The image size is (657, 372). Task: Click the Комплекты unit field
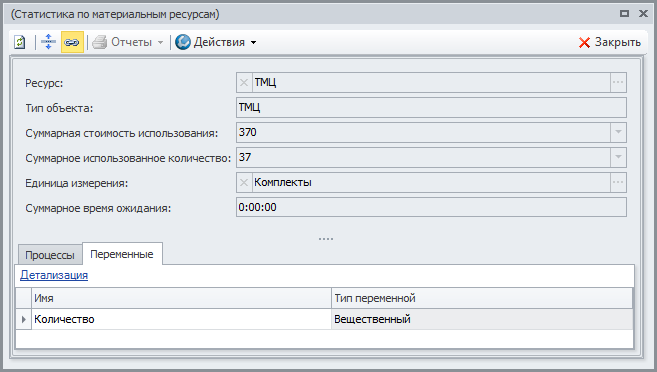[x=431, y=183]
